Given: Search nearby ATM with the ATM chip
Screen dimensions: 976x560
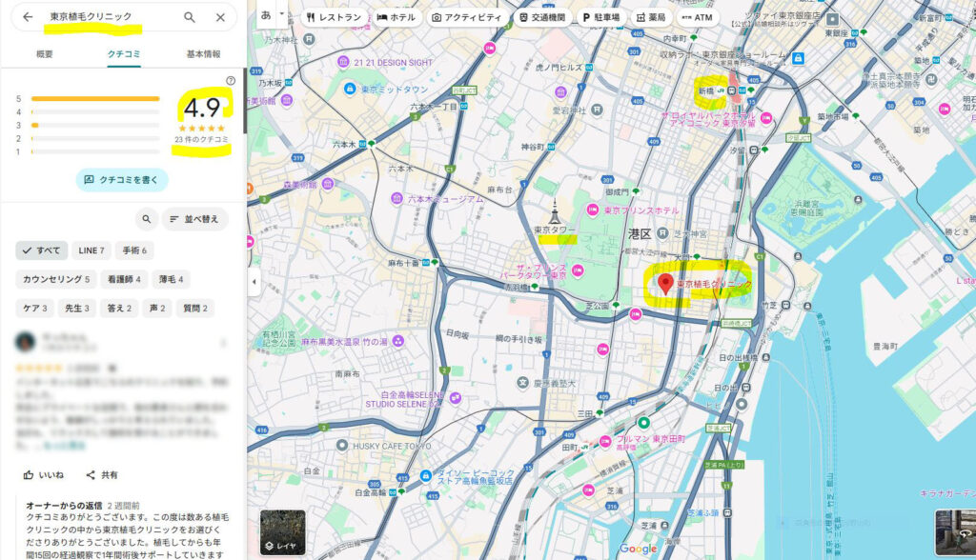Looking at the screenshot, I should (698, 17).
